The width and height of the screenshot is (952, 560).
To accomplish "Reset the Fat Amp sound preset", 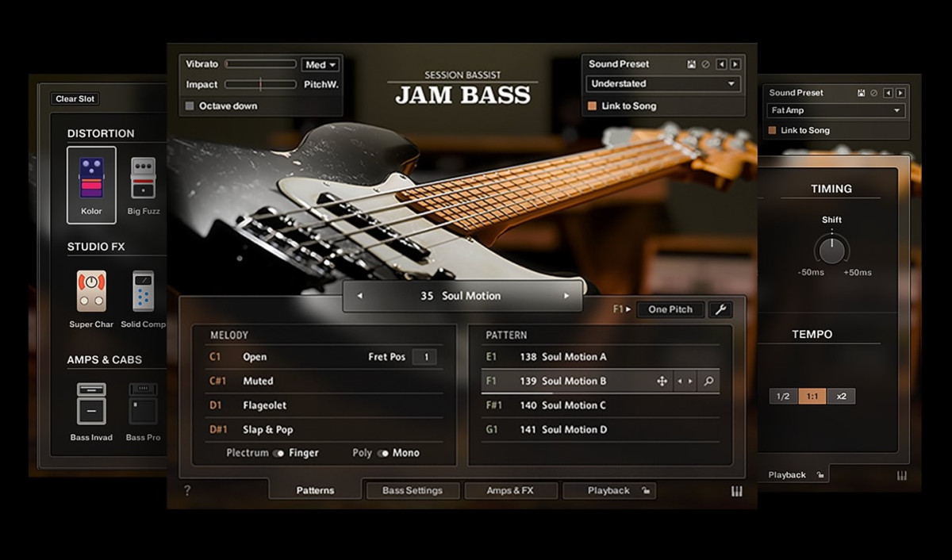I will coord(873,93).
